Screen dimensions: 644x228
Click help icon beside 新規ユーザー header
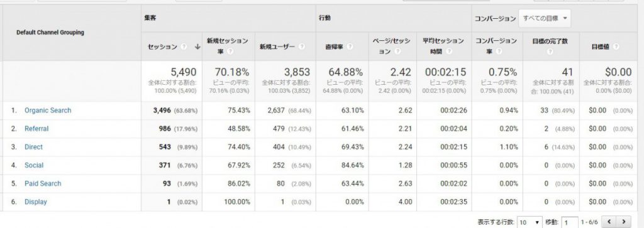(302, 46)
